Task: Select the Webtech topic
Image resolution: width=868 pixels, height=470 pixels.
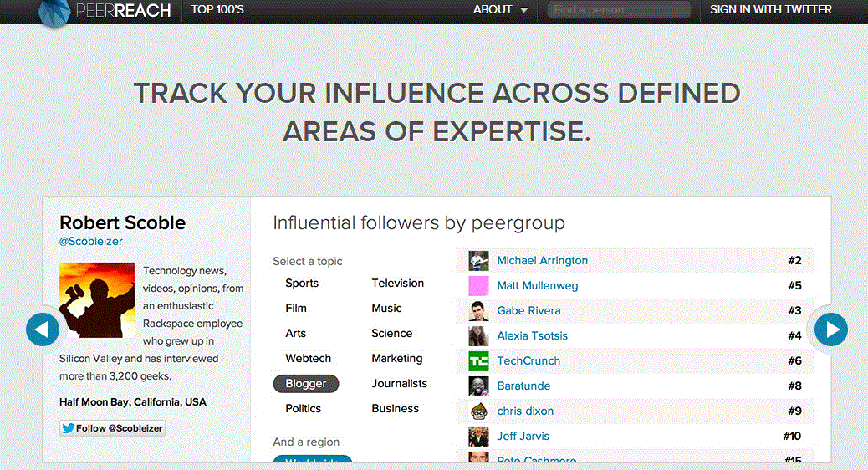Action: click(309, 358)
